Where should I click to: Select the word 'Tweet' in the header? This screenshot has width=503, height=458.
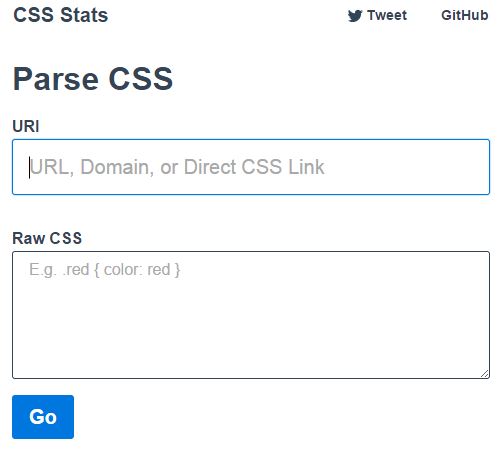pyautogui.click(x=387, y=15)
